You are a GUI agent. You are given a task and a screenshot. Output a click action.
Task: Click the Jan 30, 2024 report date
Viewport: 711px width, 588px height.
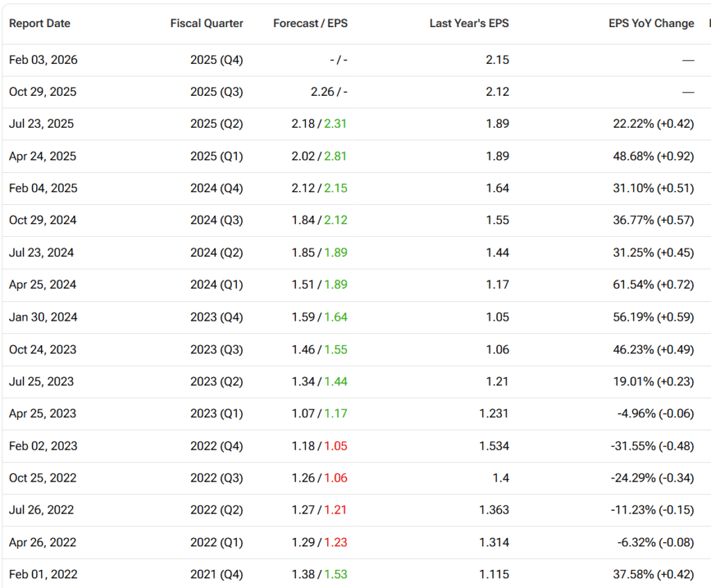pyautogui.click(x=43, y=317)
